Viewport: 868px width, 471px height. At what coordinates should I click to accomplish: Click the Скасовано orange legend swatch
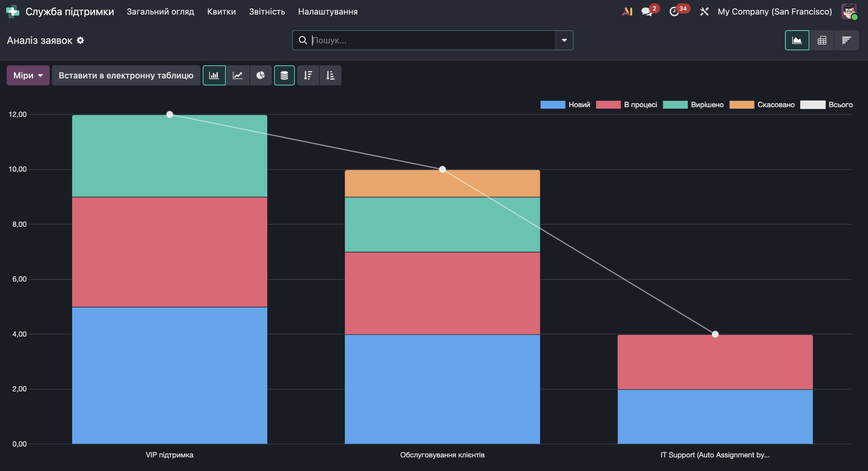pyautogui.click(x=741, y=105)
